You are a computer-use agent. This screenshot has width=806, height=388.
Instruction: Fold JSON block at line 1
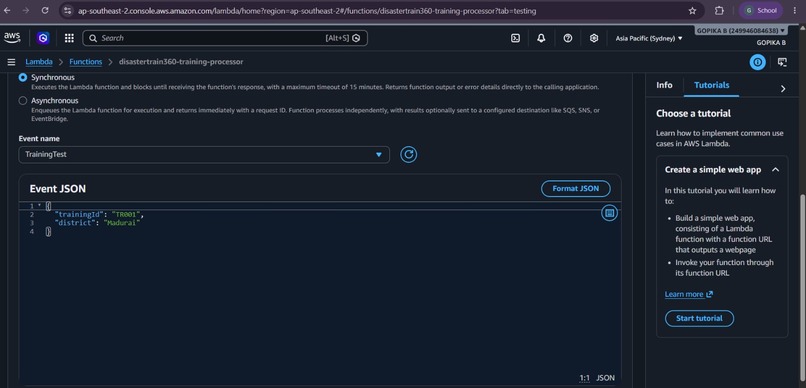pos(40,206)
